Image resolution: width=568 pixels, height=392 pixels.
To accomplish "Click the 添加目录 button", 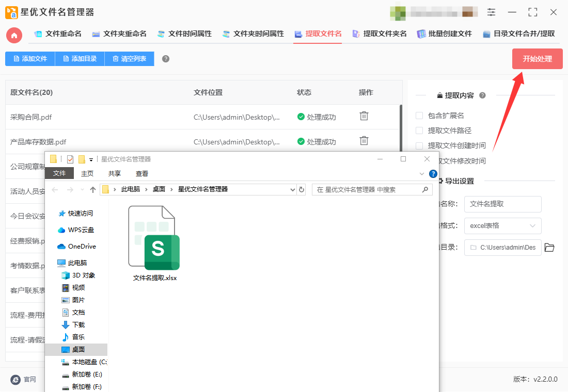I will [x=80, y=59].
